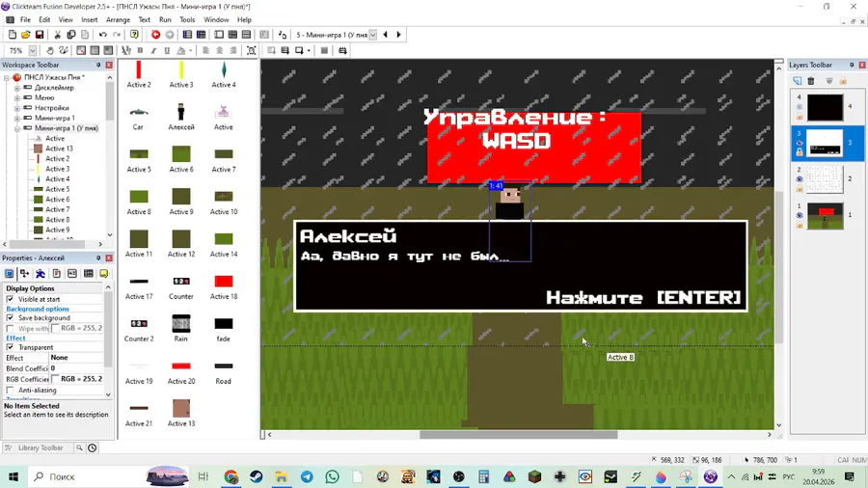The image size is (868, 488).
Task: Open the Windows Start menu
Action: pyautogui.click(x=14, y=476)
